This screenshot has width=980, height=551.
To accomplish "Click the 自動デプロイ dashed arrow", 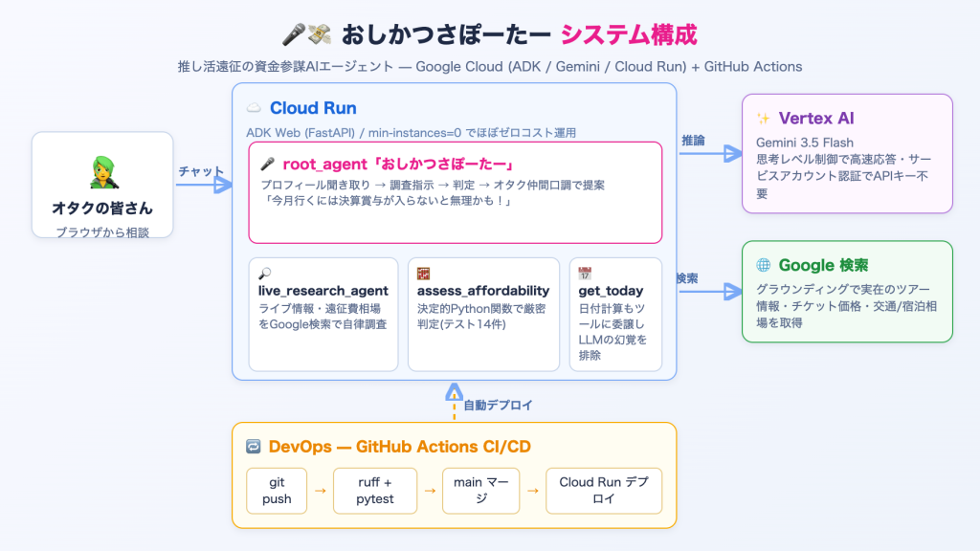I will tap(455, 401).
